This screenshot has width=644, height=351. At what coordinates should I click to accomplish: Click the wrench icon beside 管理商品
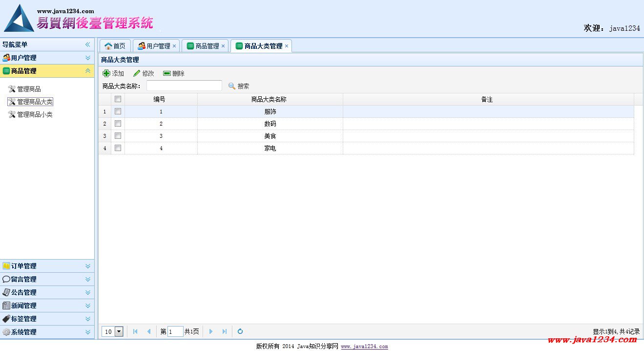12,89
